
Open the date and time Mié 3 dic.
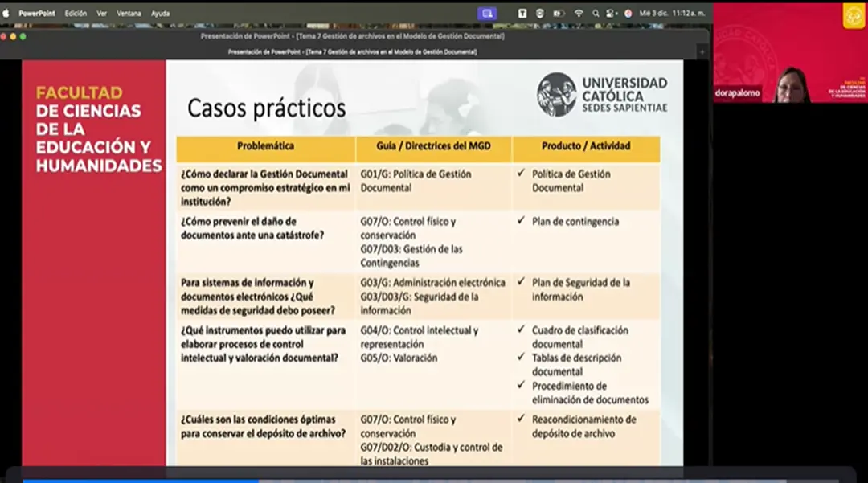coord(672,14)
